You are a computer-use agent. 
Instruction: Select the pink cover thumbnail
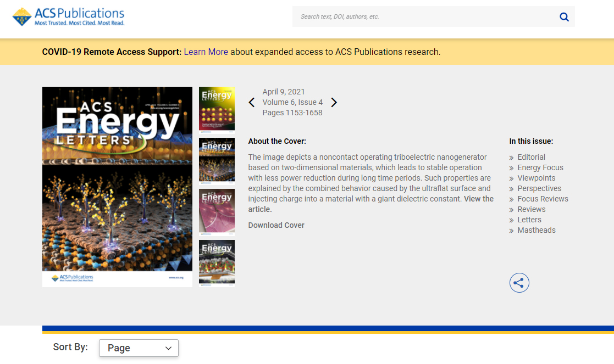(217, 212)
